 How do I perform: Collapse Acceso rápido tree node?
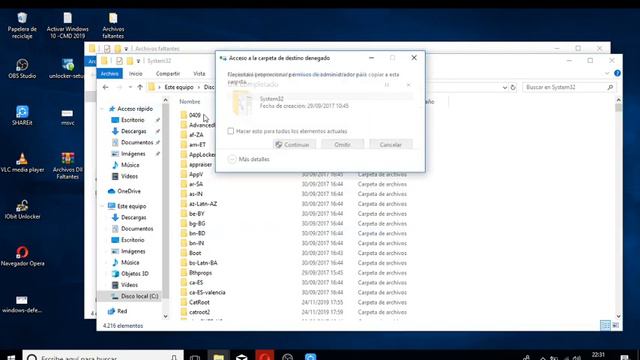pyautogui.click(x=102, y=109)
